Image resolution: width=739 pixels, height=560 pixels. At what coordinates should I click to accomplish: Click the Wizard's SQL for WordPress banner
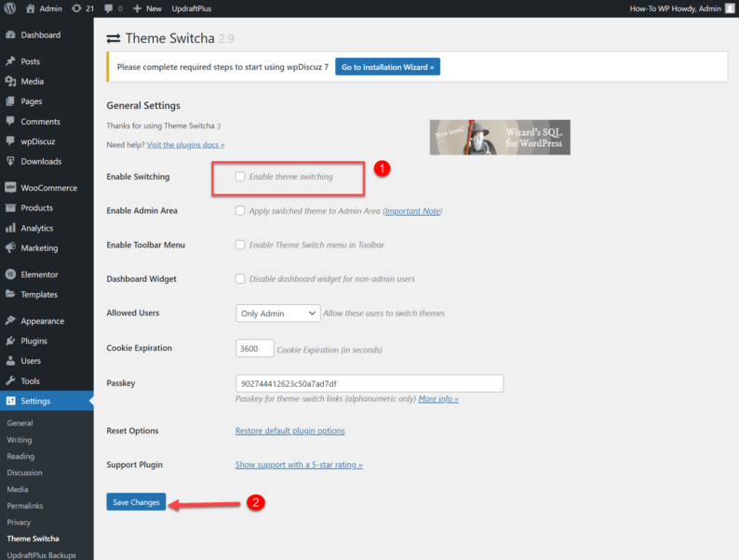tap(500, 137)
